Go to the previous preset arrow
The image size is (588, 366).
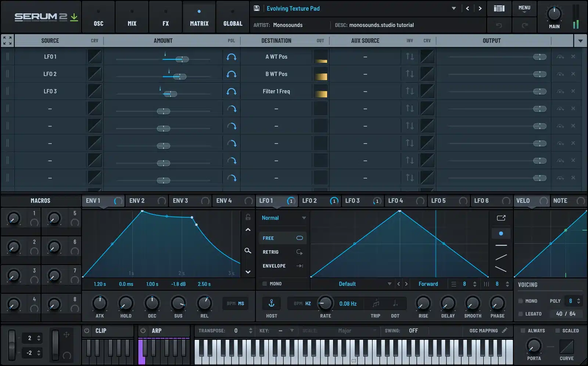[467, 8]
